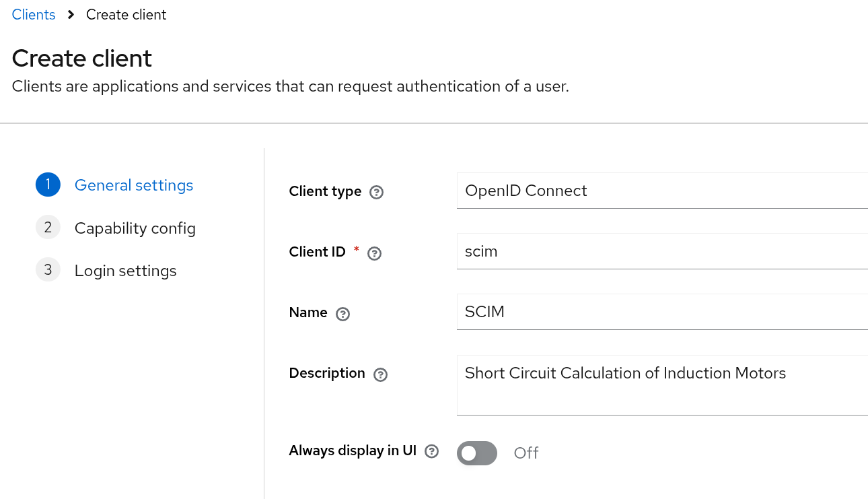This screenshot has width=868, height=499.
Task: Click the Off label beside the switch
Action: 526,453
